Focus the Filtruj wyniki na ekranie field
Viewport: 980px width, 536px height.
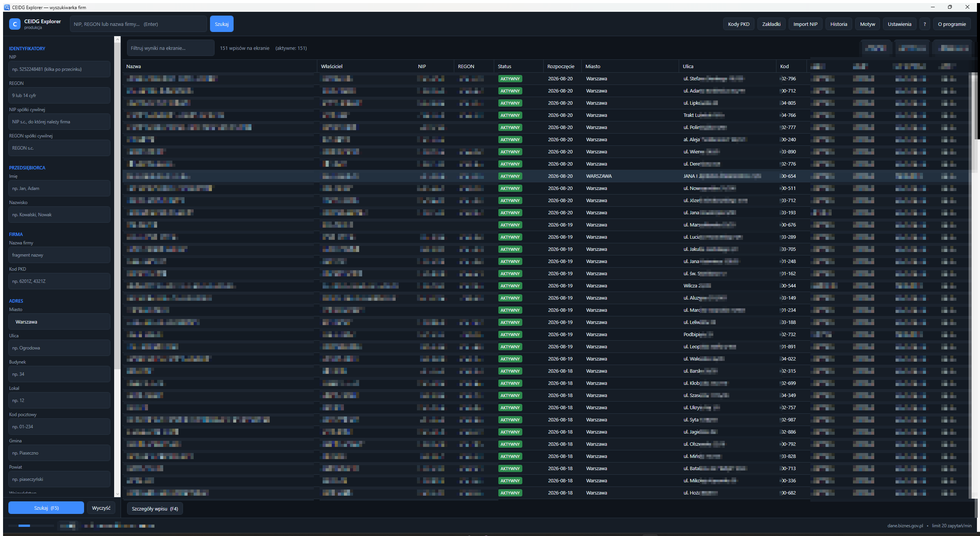click(x=170, y=48)
